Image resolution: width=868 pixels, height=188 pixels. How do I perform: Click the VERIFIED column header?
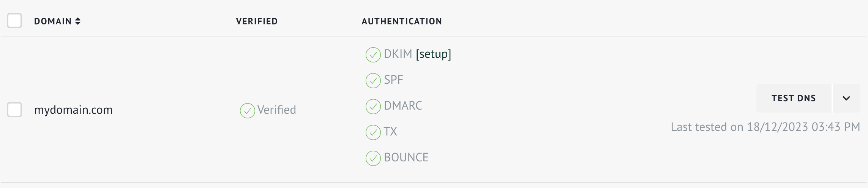[257, 21]
